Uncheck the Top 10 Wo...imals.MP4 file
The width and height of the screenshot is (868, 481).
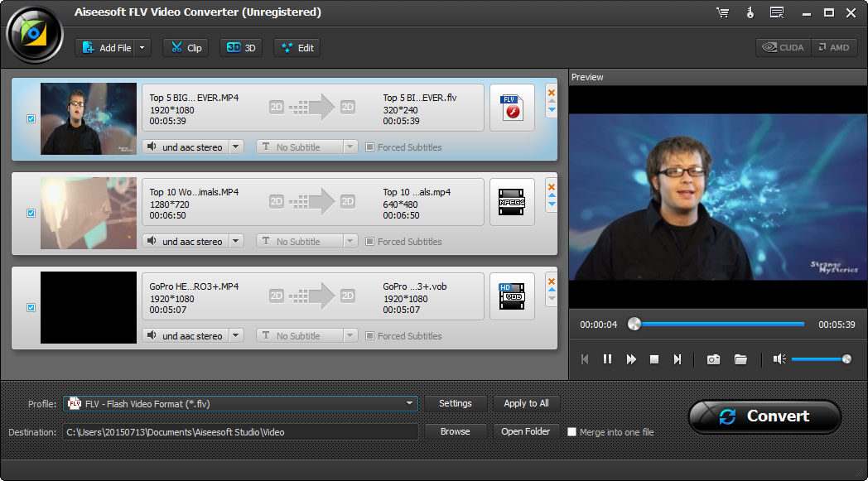pyautogui.click(x=31, y=213)
